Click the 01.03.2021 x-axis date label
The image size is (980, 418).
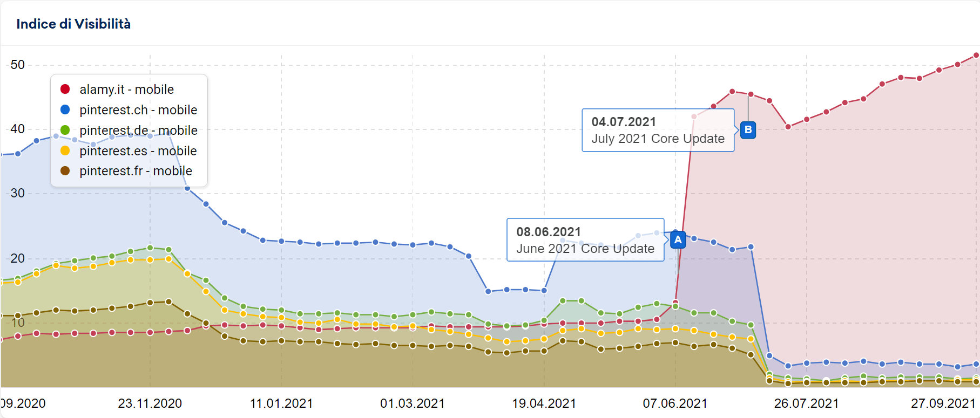413,403
